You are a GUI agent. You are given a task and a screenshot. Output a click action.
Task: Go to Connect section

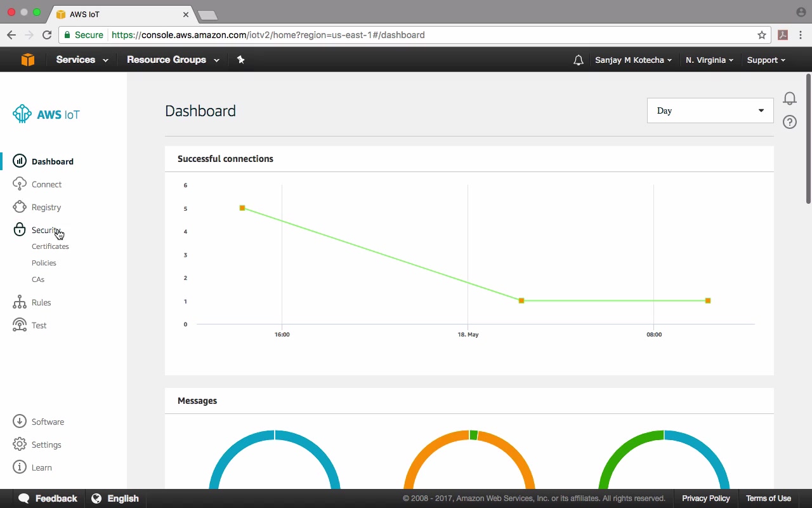(47, 184)
